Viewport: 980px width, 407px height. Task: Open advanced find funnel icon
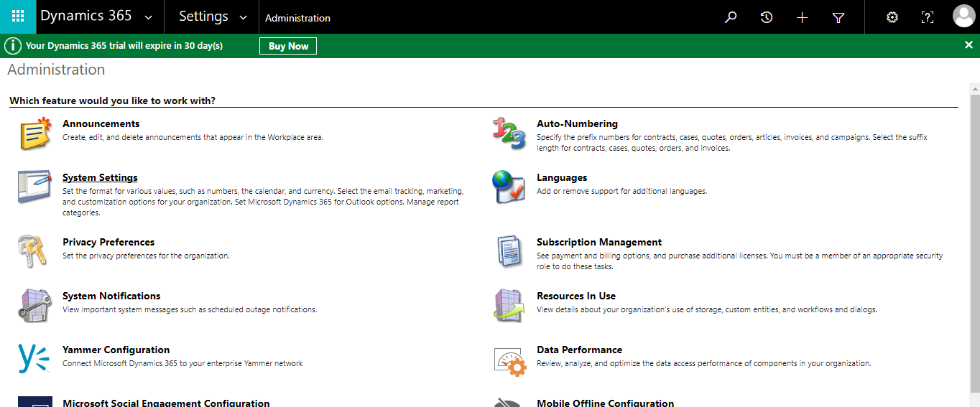tap(838, 17)
